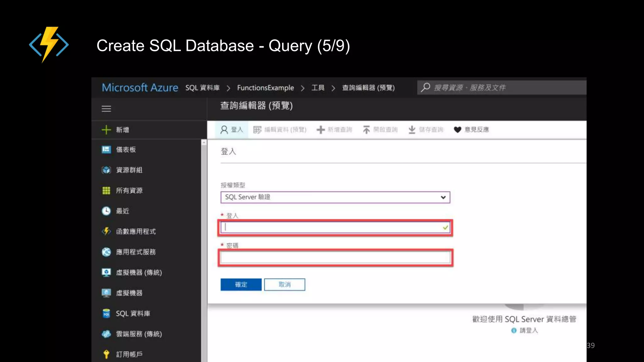Click the sidebar vertical scrollbar
The image size is (644, 362).
pyautogui.click(x=204, y=251)
